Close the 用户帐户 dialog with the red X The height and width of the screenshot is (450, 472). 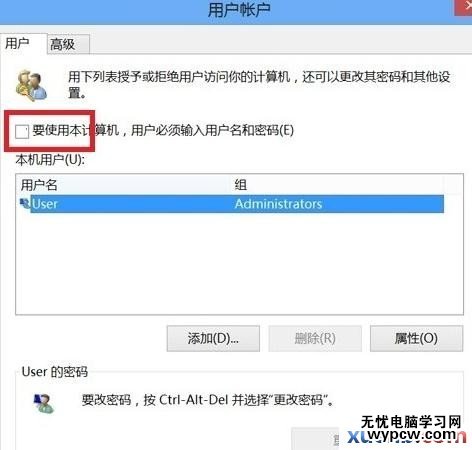click(x=463, y=7)
